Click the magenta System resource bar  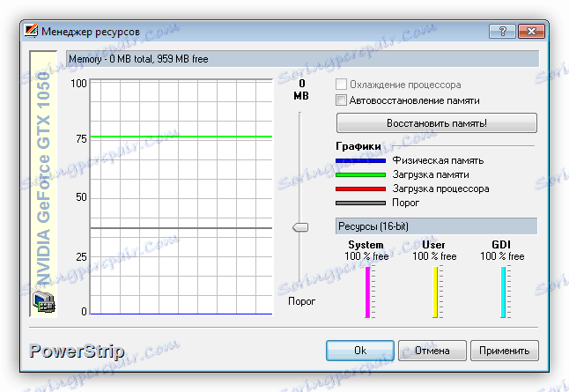[x=367, y=292]
